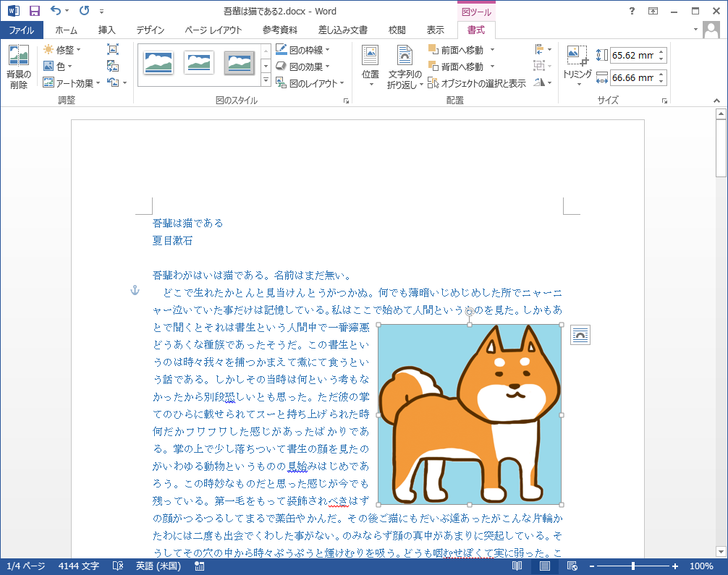Open 位置 (Position) menu

click(371, 67)
